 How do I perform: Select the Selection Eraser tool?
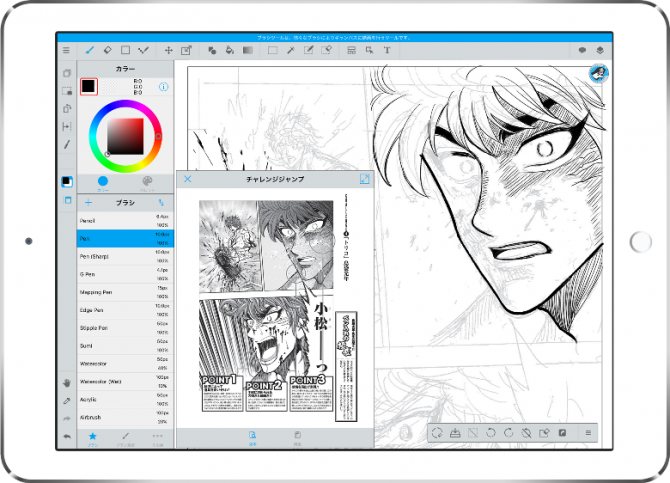point(326,50)
